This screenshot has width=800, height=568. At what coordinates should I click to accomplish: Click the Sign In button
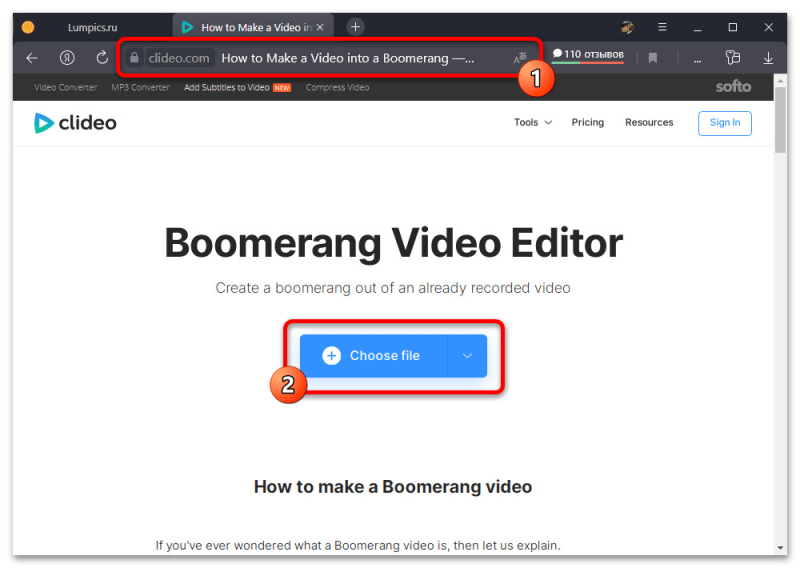click(724, 123)
